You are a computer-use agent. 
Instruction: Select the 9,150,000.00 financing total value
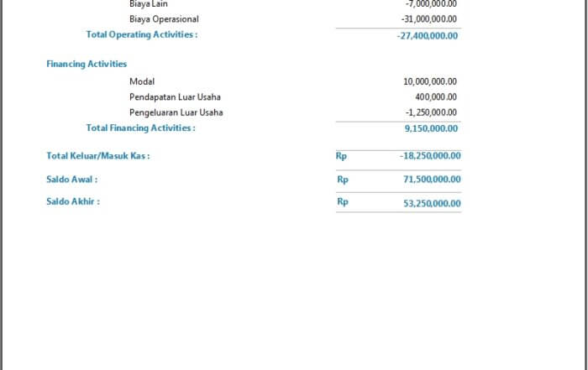click(x=431, y=128)
